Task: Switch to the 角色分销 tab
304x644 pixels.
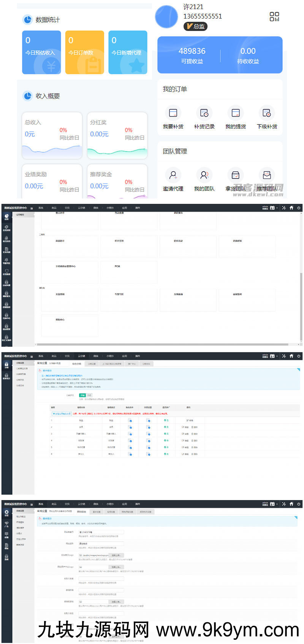Action: tap(76, 364)
